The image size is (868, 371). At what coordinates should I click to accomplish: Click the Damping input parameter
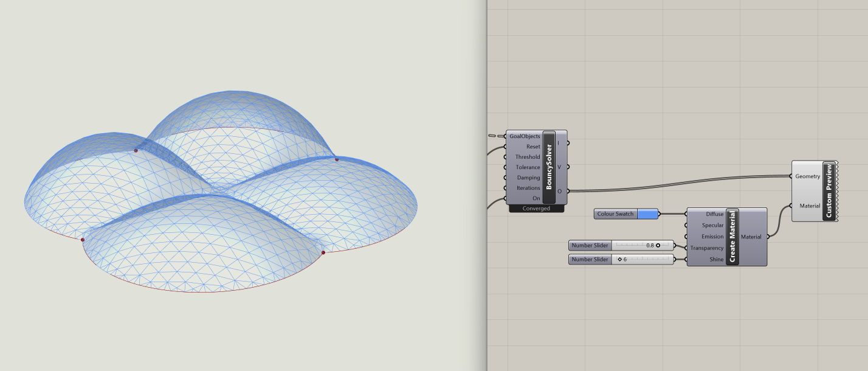tap(528, 178)
